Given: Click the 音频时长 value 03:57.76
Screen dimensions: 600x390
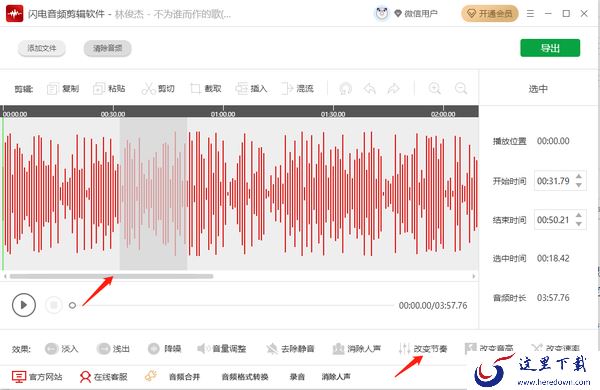Looking at the screenshot, I should click(553, 298).
